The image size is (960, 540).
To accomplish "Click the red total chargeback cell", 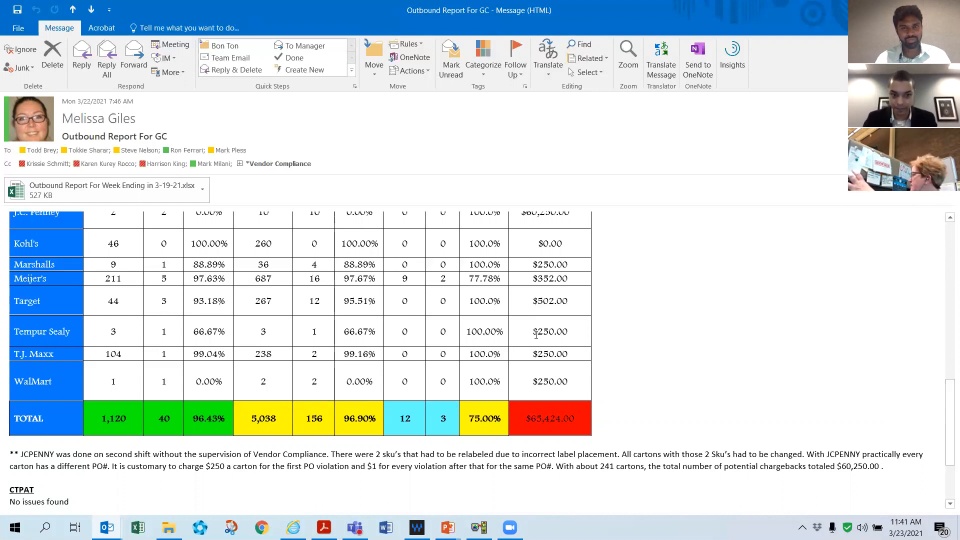I will [x=550, y=418].
